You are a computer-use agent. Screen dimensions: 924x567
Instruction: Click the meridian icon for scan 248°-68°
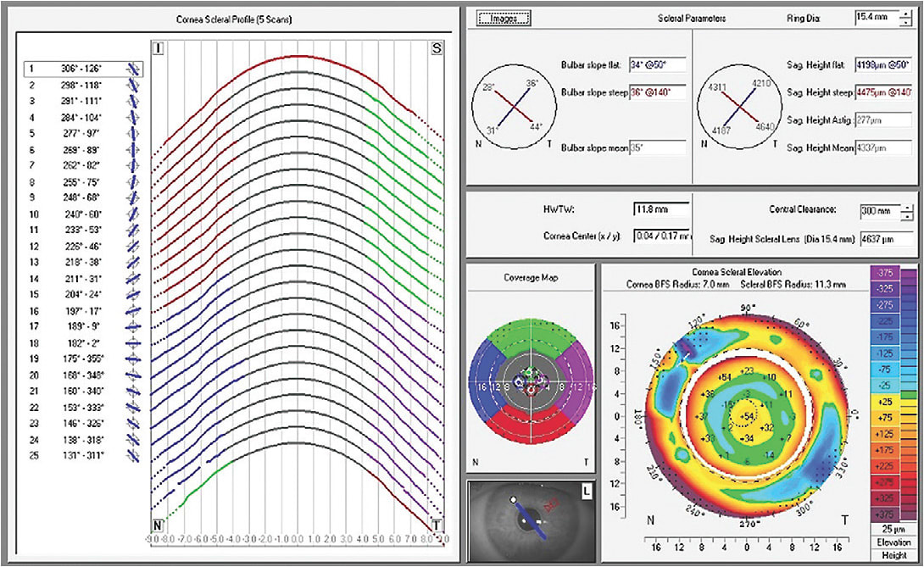pyautogui.click(x=134, y=197)
